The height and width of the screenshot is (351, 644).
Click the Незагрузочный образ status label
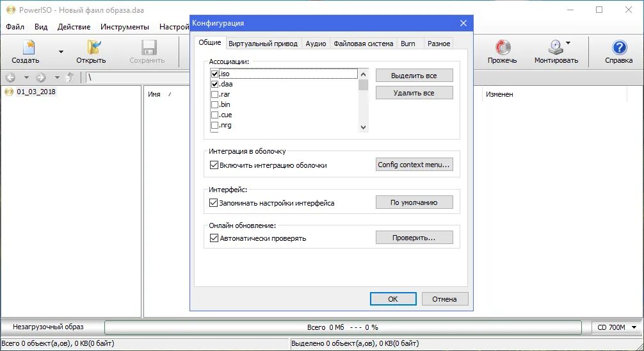[48, 327]
